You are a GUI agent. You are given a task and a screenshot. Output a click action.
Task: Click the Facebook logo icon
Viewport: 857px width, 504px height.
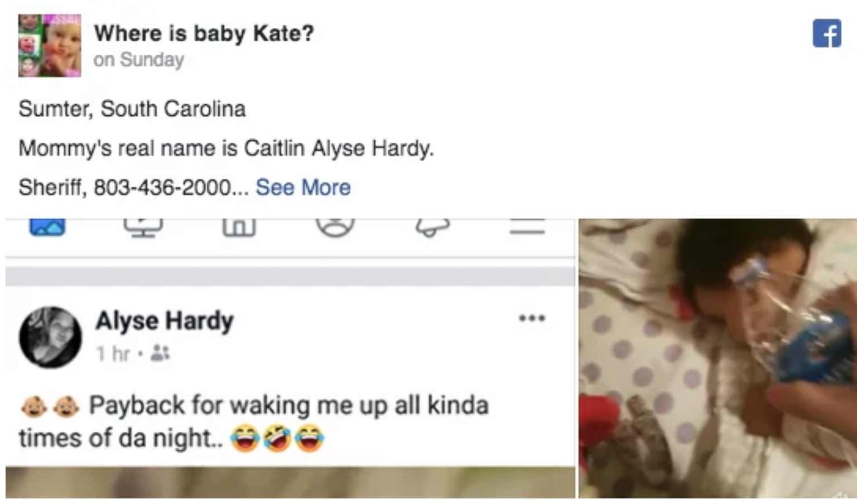click(x=827, y=33)
